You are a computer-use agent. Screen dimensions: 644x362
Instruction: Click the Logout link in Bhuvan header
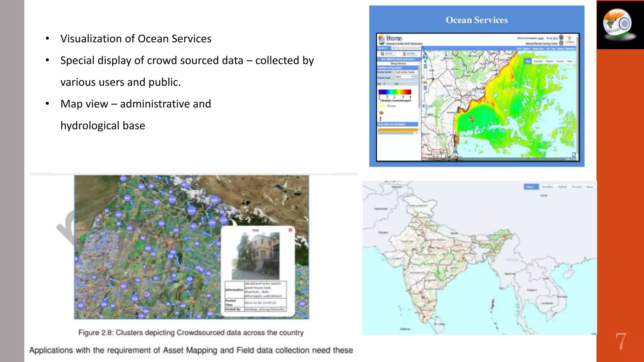541,38
